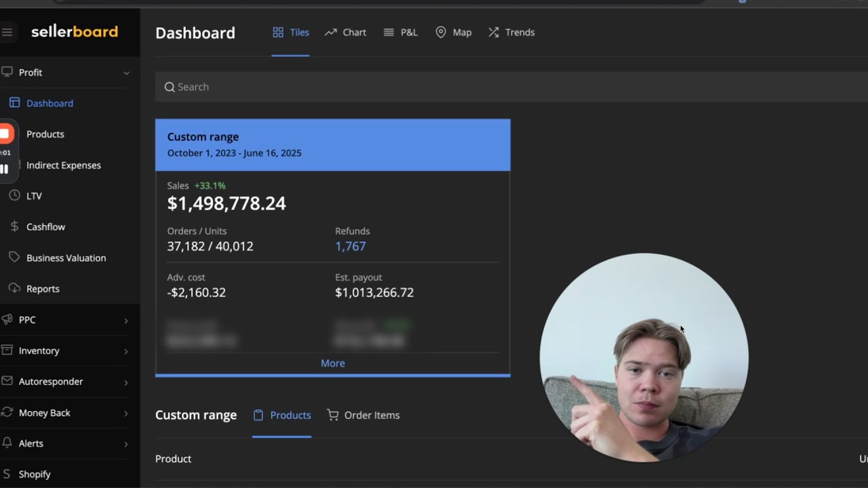Switch to the Chart view tab

(345, 33)
